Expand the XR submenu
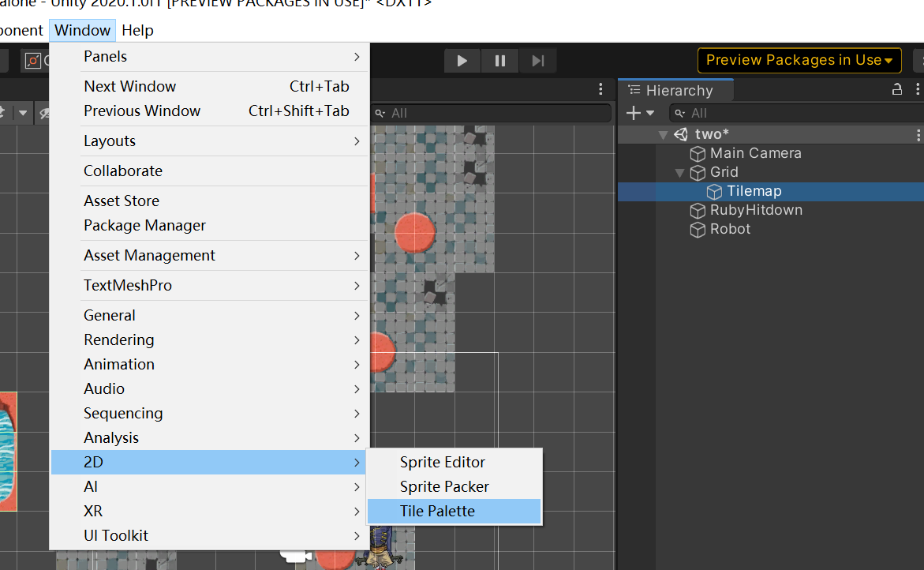Viewport: 924px width, 570px height. tap(210, 511)
